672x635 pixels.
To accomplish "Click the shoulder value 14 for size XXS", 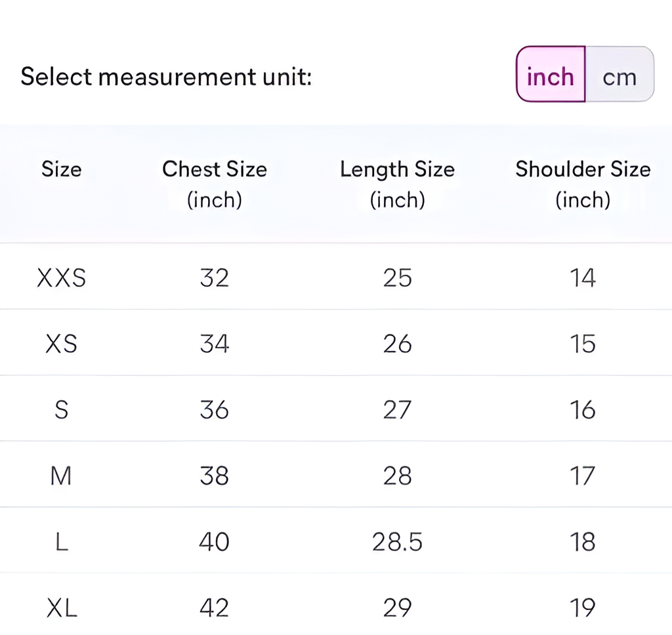I will [583, 277].
